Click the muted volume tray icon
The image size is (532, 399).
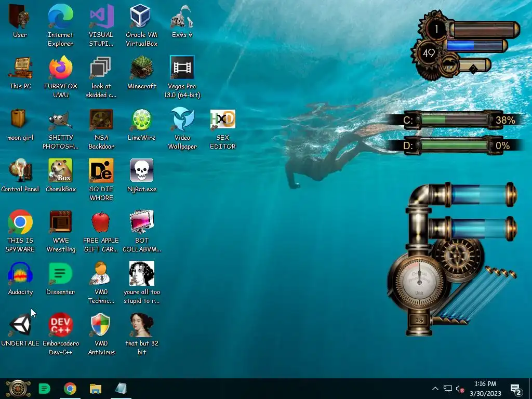(x=460, y=389)
